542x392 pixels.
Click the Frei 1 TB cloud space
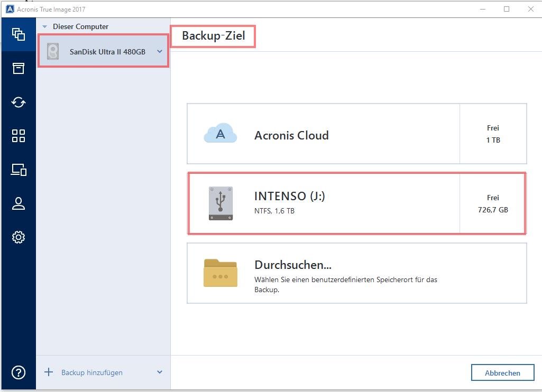click(x=493, y=134)
